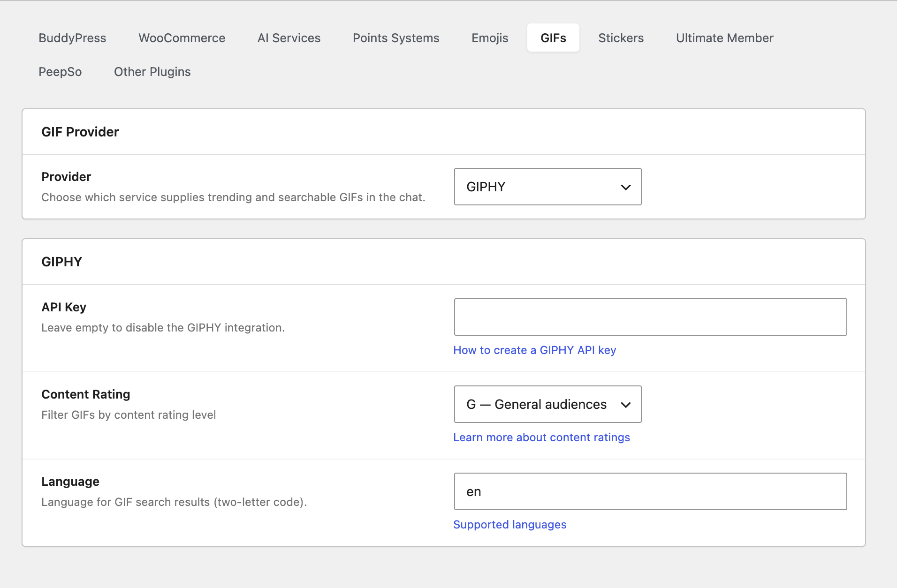Click the chevron arrow in the Provider select
This screenshot has width=897, height=588.
625,187
